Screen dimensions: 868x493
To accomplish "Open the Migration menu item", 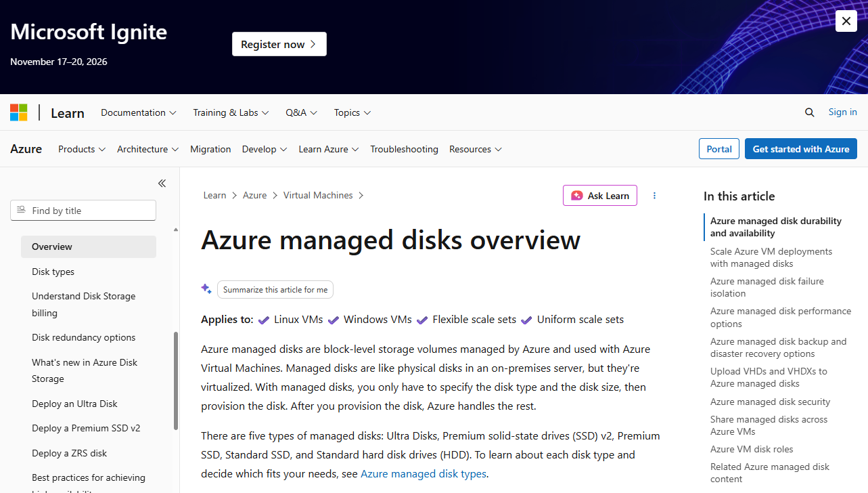I will (210, 149).
